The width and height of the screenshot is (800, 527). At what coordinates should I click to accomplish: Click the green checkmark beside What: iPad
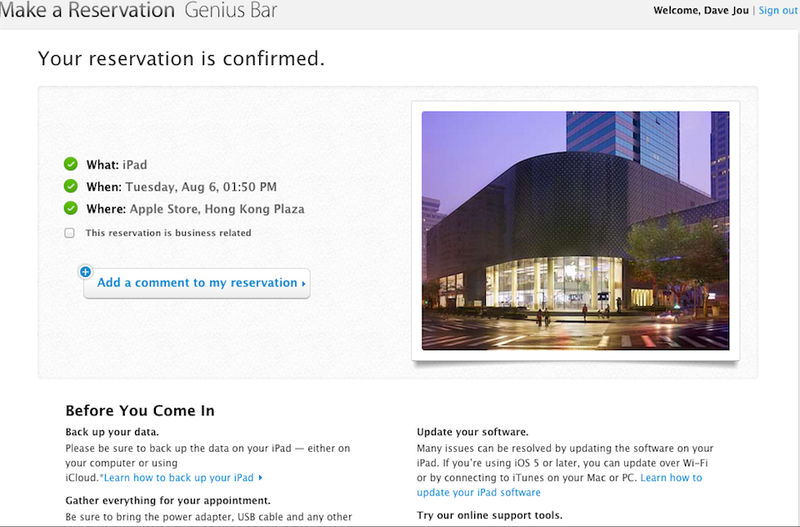(x=70, y=164)
